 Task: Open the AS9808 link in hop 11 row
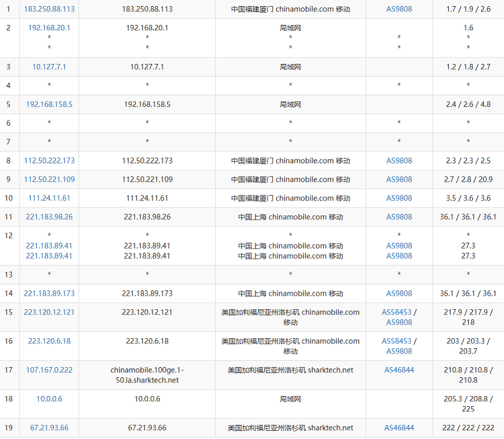[399, 217]
